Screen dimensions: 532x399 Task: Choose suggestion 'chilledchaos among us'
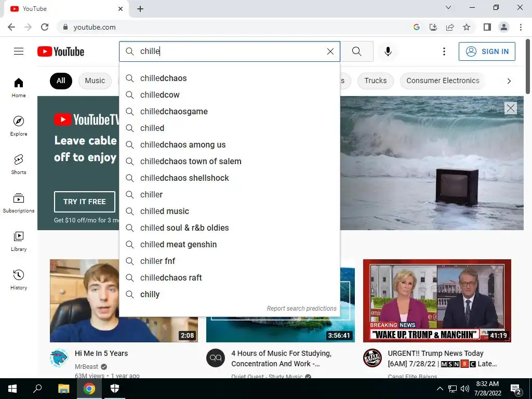coord(229,144)
